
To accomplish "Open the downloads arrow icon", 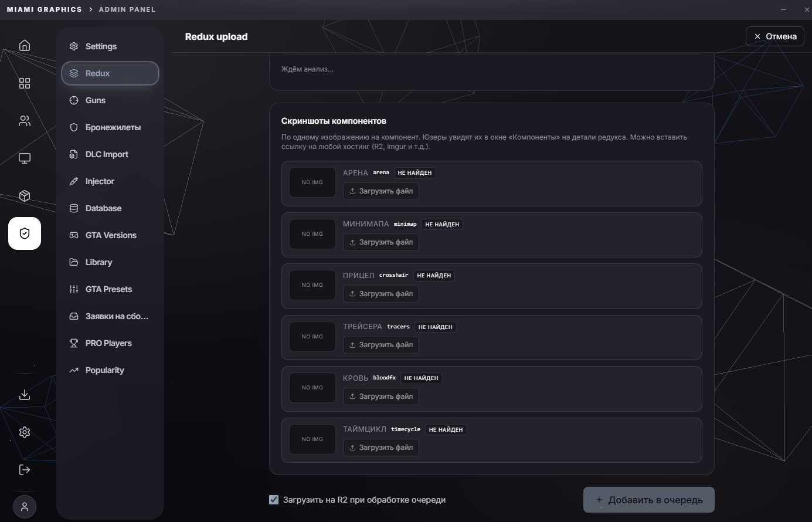I will pyautogui.click(x=25, y=395).
